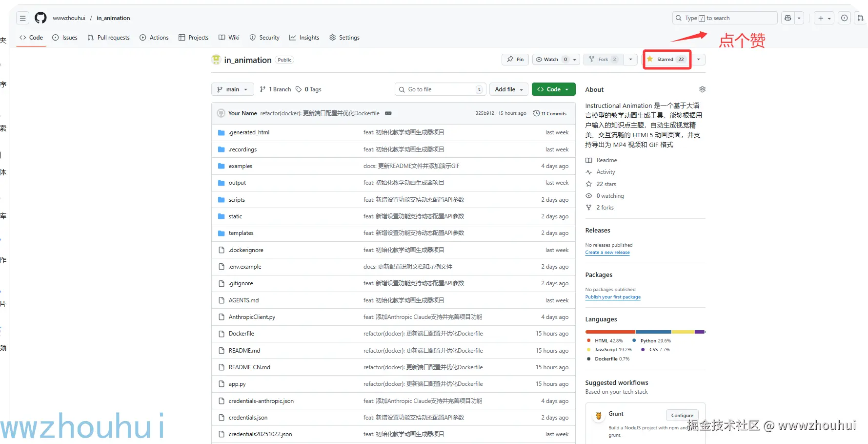Click the repository owner avatar beside in_animation
This screenshot has width=868, height=444.
click(x=216, y=60)
